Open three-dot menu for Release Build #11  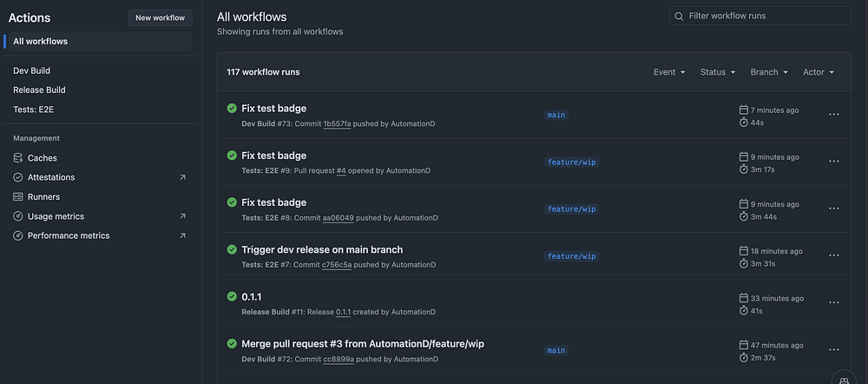(833, 302)
